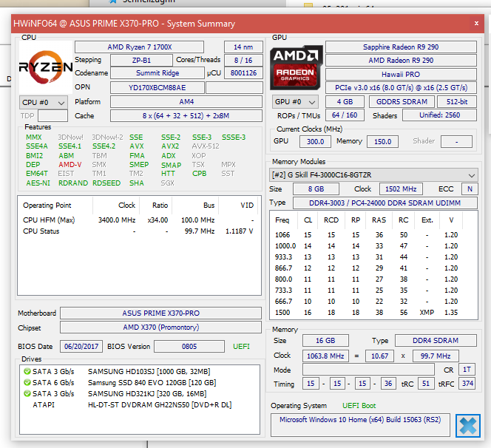
Task: Click the UEFI Boot label
Action: point(359,406)
